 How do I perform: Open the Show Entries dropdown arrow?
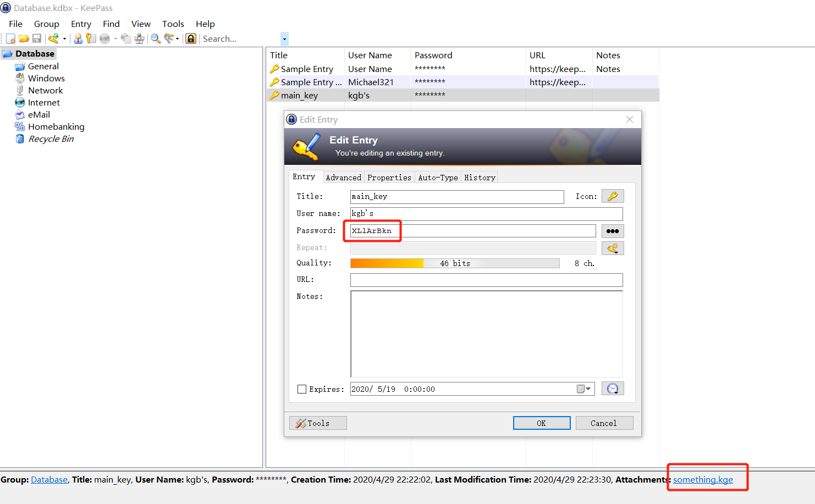click(x=177, y=38)
